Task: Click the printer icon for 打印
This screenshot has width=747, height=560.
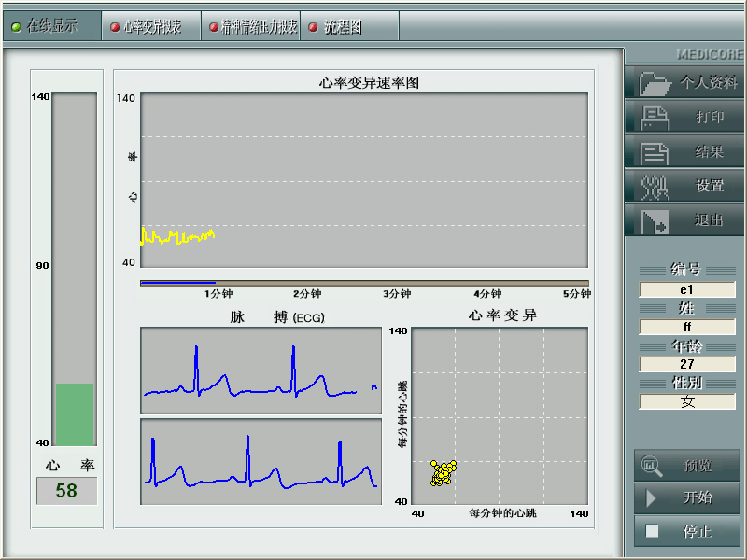Action: pyautogui.click(x=655, y=118)
